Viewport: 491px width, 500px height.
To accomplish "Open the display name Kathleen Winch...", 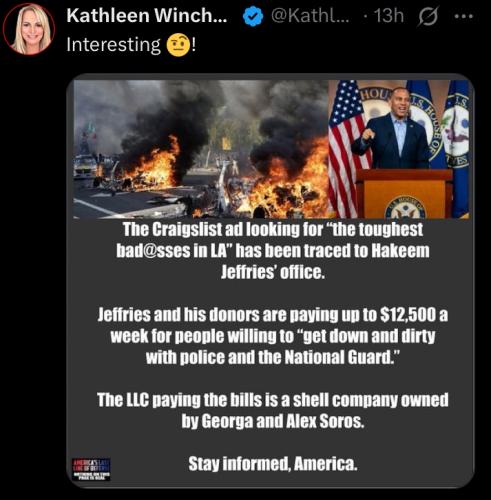I will (x=147, y=16).
